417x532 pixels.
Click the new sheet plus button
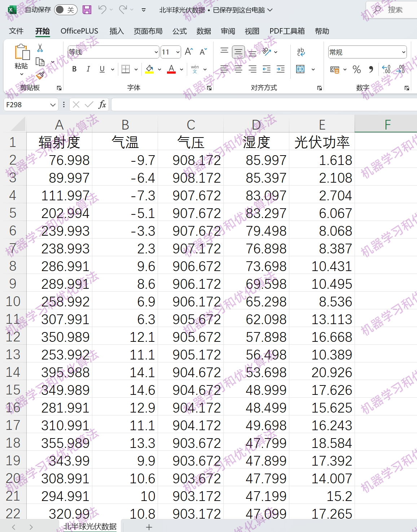149,527
